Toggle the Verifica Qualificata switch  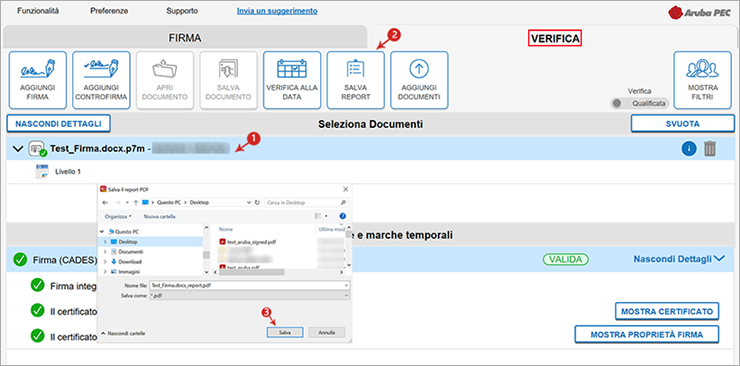coord(639,103)
